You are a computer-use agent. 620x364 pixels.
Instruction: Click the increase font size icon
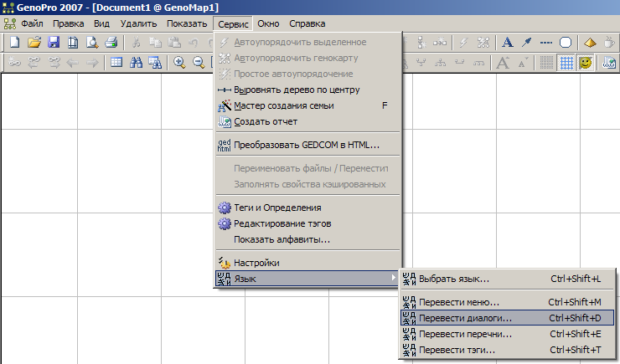coord(503,63)
